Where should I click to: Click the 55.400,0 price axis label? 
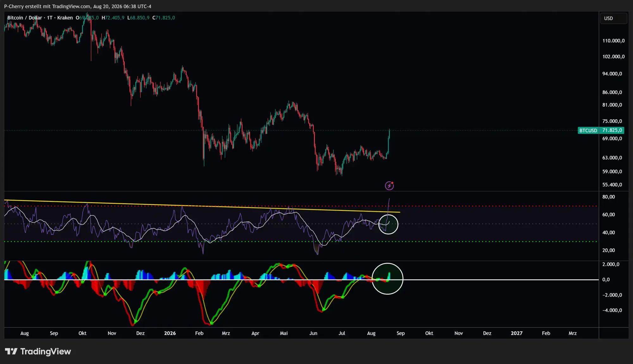(612, 185)
